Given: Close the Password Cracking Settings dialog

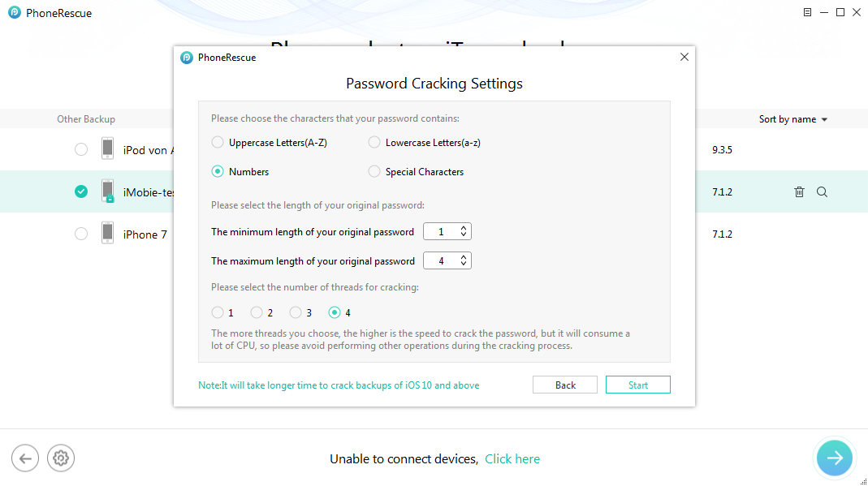Looking at the screenshot, I should coord(684,57).
